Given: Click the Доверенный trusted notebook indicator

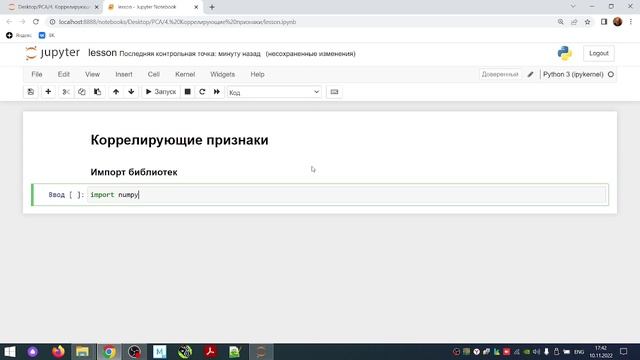Looking at the screenshot, I should (x=500, y=74).
